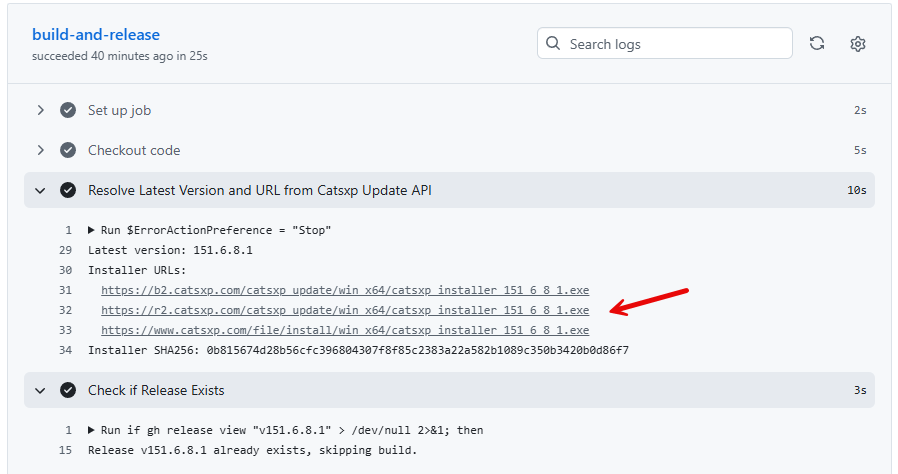This screenshot has height=474, width=898.
Task: Click log line number 34
Action: tap(65, 350)
